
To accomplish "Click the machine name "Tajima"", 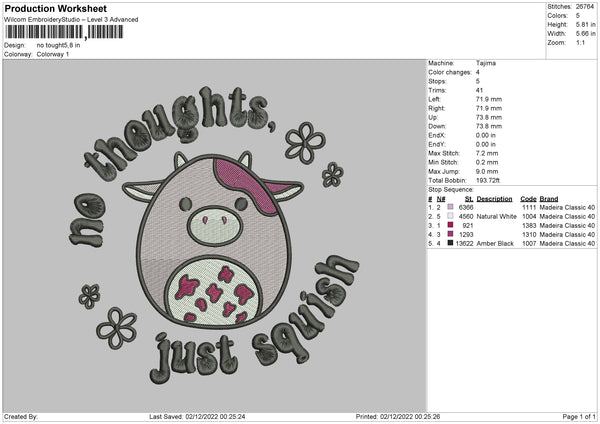I will tap(486, 63).
